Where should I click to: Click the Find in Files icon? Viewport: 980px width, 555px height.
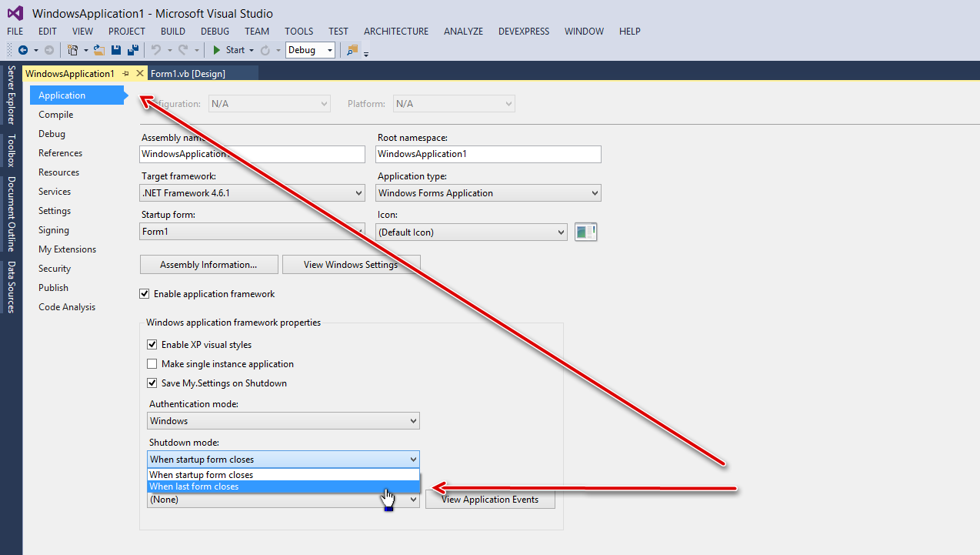pyautogui.click(x=352, y=50)
